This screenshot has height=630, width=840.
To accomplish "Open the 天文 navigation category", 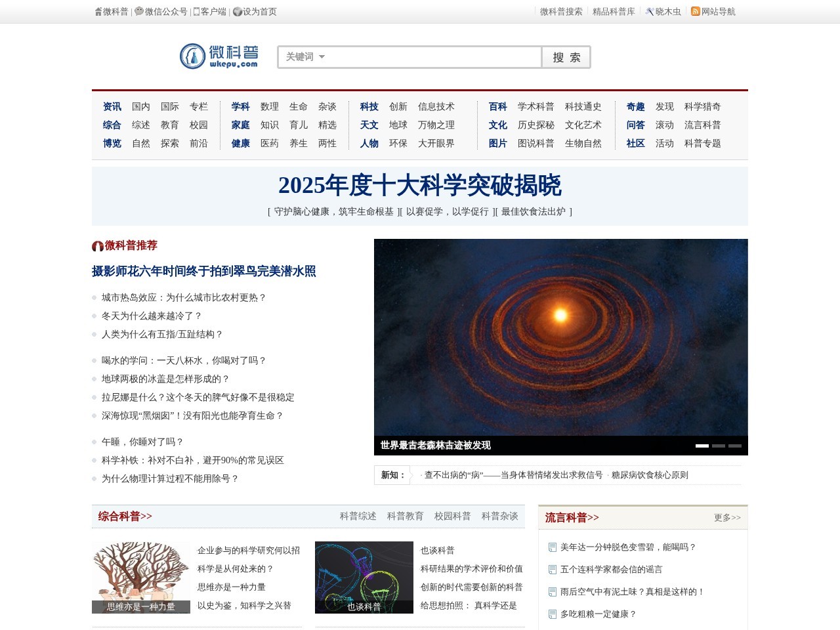I will point(369,125).
